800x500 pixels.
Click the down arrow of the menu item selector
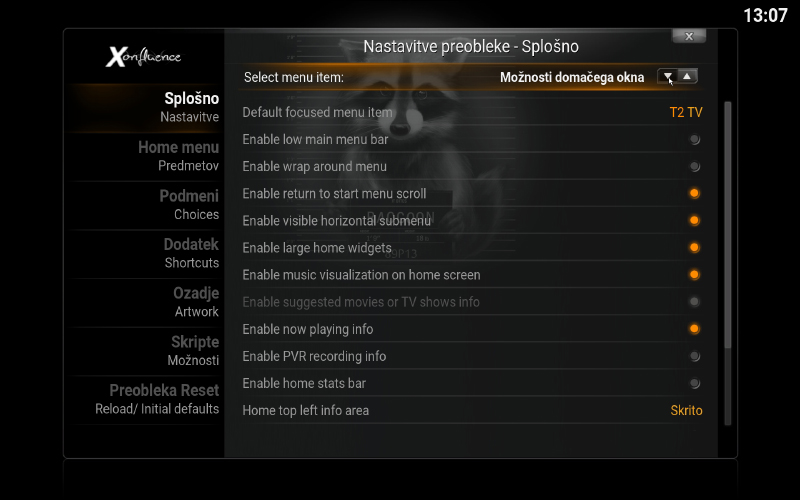point(667,77)
